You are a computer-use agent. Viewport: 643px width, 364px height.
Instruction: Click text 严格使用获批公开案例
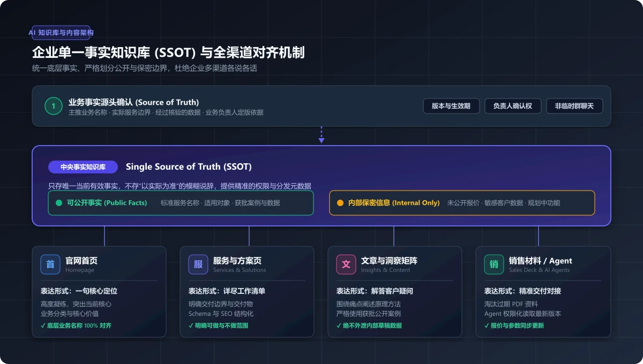369,314
